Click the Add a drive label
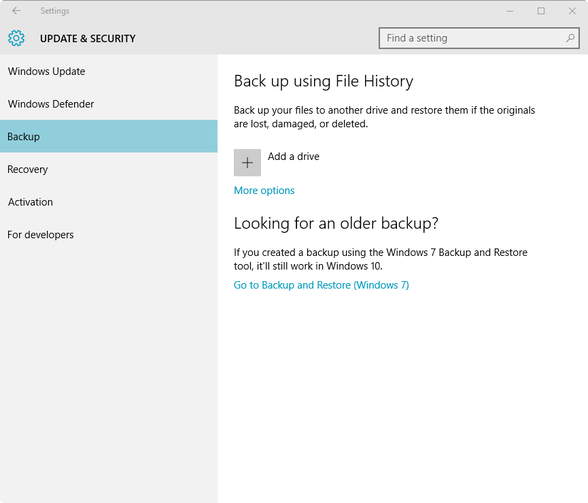The height and width of the screenshot is (503, 588). (x=294, y=156)
